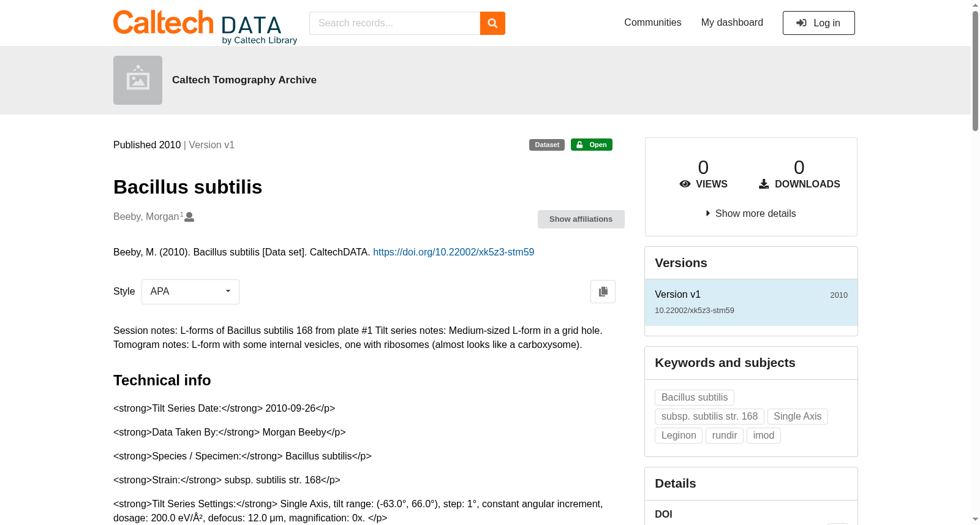
Task: Click the eye icon beside VIEWS
Action: tap(685, 184)
